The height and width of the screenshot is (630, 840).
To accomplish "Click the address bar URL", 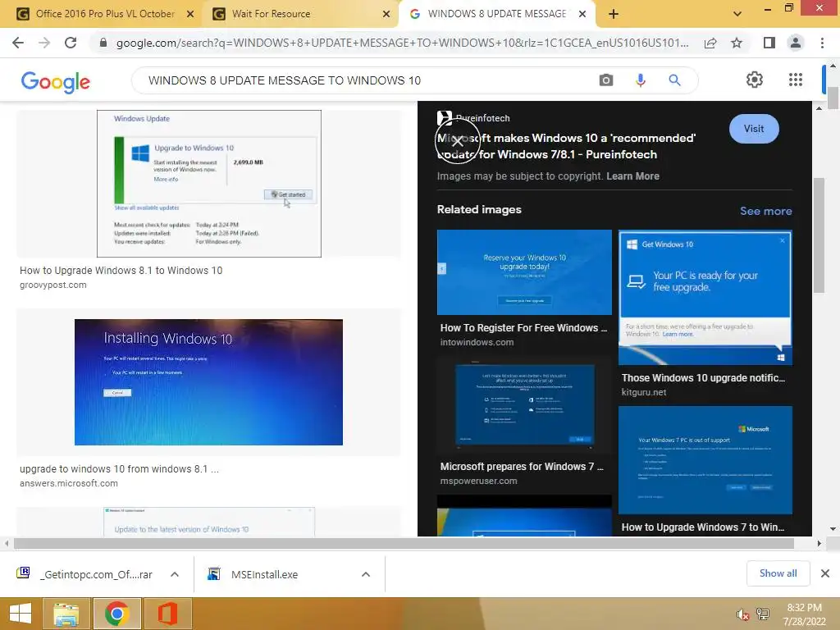I will coord(402,43).
